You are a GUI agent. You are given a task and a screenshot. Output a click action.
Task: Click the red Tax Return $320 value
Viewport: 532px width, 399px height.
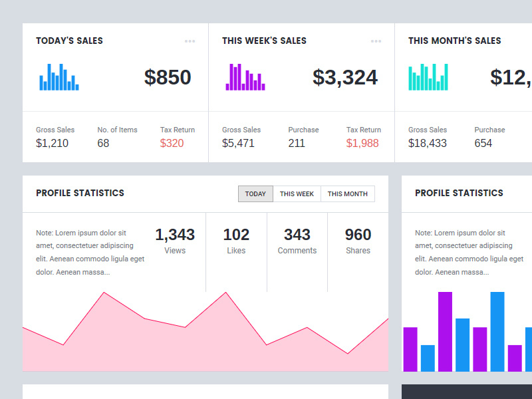pos(172,143)
